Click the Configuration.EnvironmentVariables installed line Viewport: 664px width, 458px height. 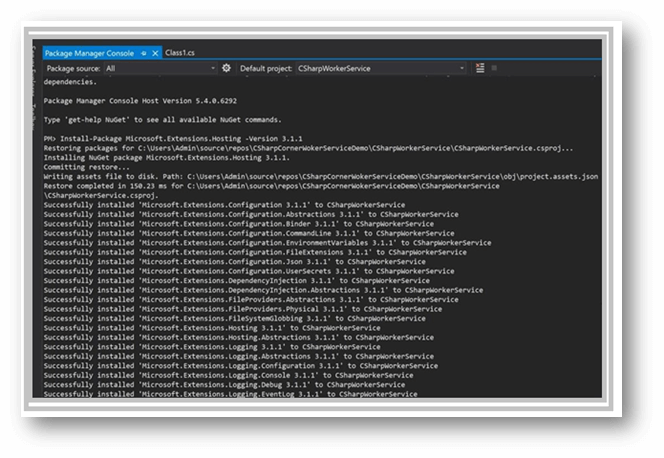[x=267, y=243]
